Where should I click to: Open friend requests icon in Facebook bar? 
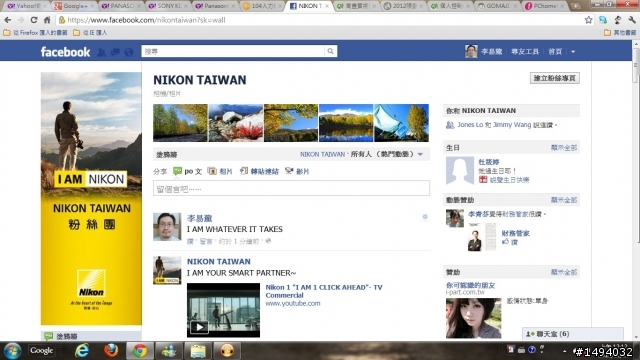pyautogui.click(x=102, y=52)
